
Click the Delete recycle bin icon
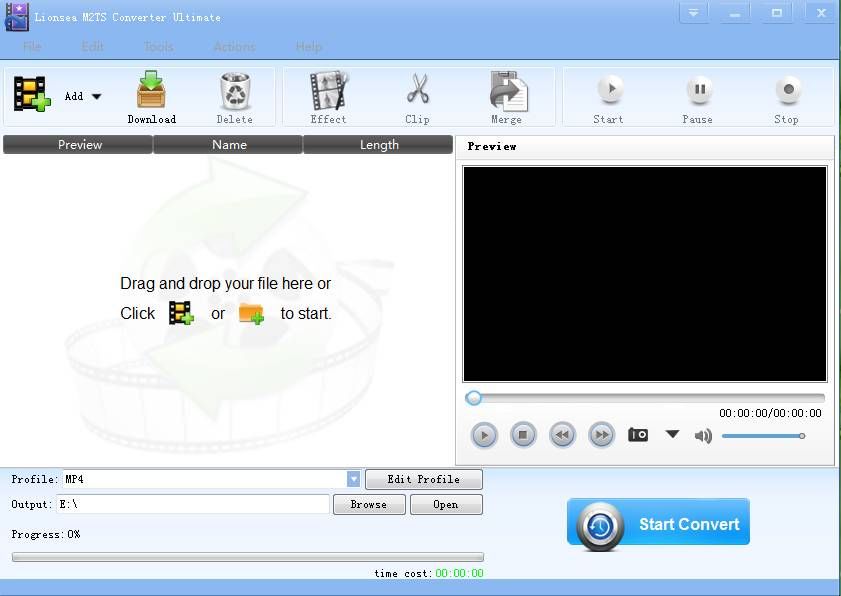coord(235,91)
